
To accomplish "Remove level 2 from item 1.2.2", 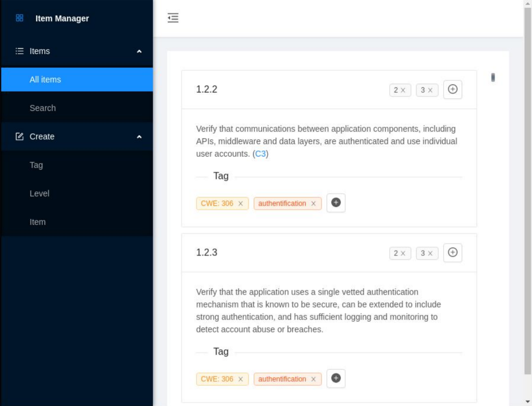I will 403,90.
